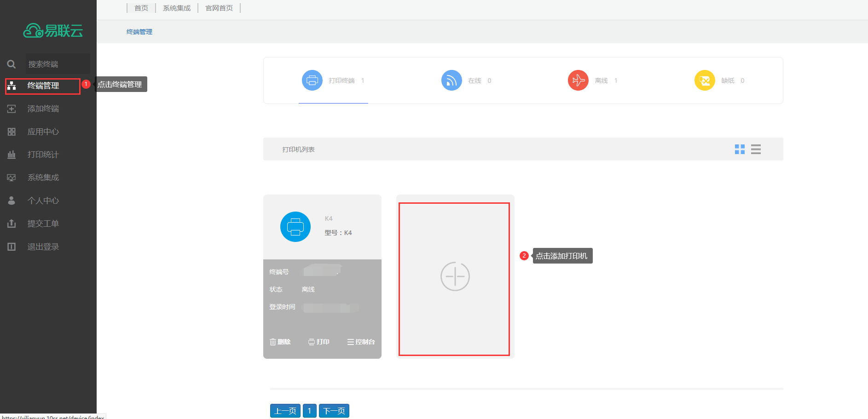Open 提交工单 in the sidebar
The height and width of the screenshot is (419, 868).
point(43,224)
